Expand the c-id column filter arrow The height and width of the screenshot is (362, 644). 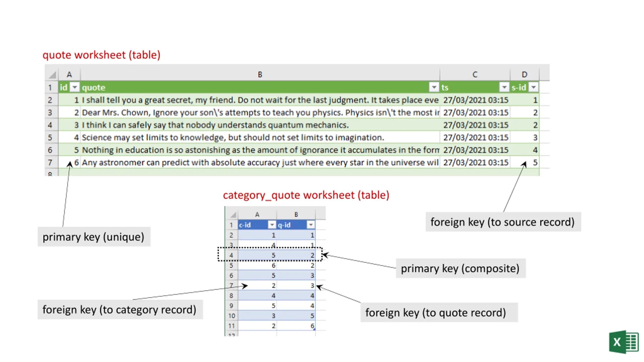tap(272, 225)
